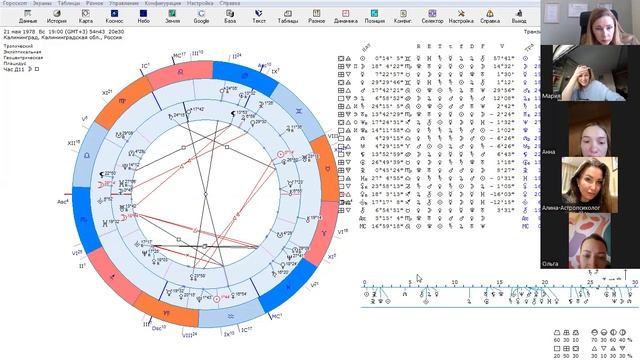Click the '20' mark on degree scale
Image resolution: width=640 pixels, height=360 pixels.
tap(544, 282)
